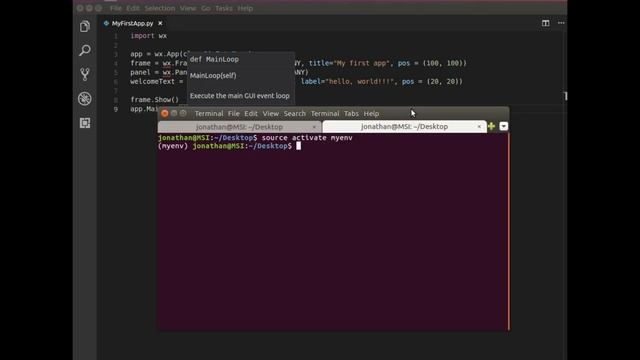Open the first Terminal application menu
Screen dimensions: 640x360
tap(209, 113)
